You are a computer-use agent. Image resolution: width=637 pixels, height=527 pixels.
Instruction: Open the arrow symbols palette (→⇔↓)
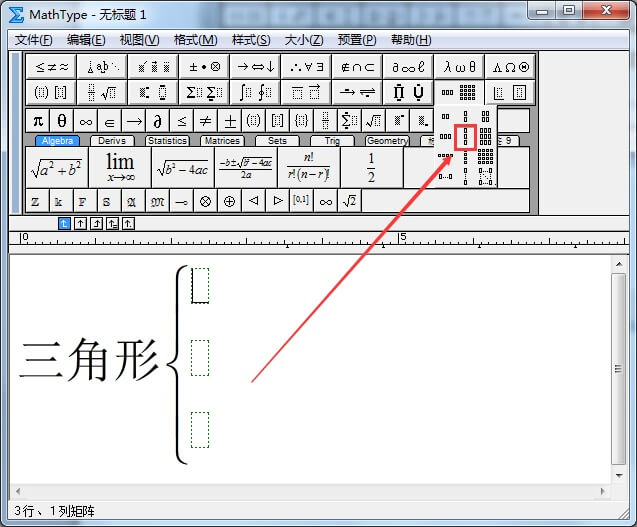tap(256, 67)
